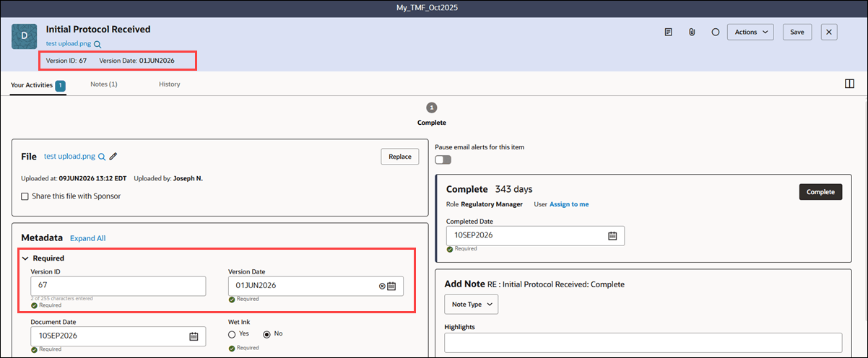Toggle Pause email alerts switch
Image resolution: width=868 pixels, height=358 pixels.
[443, 160]
